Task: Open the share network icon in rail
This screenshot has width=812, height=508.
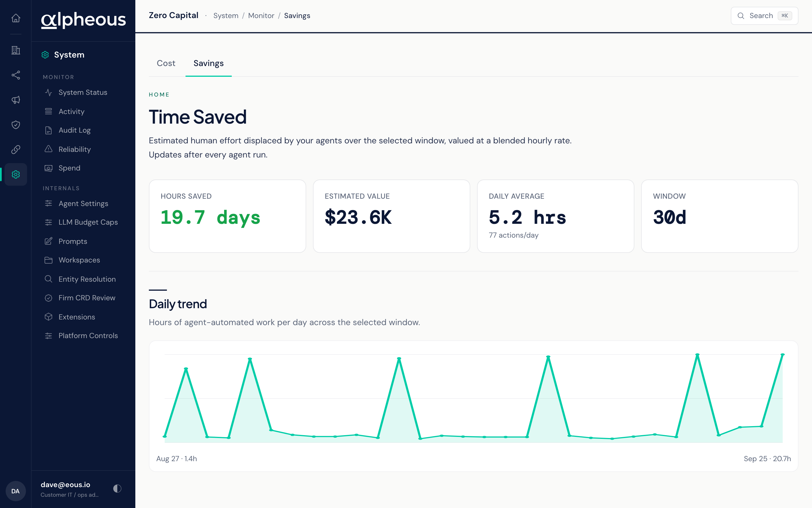Action: [16, 75]
